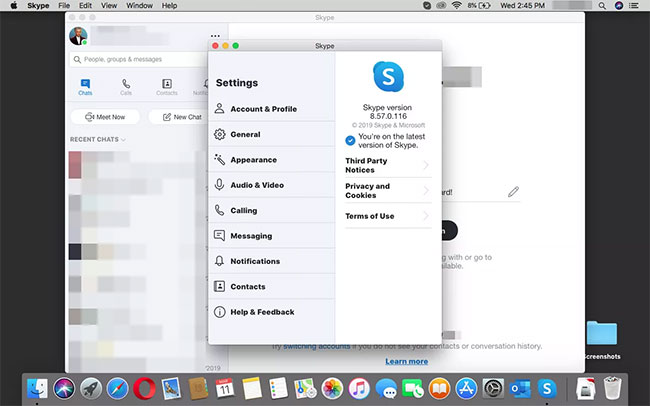650x406 pixels.
Task: Open the File menu in menu bar
Action: [64, 6]
